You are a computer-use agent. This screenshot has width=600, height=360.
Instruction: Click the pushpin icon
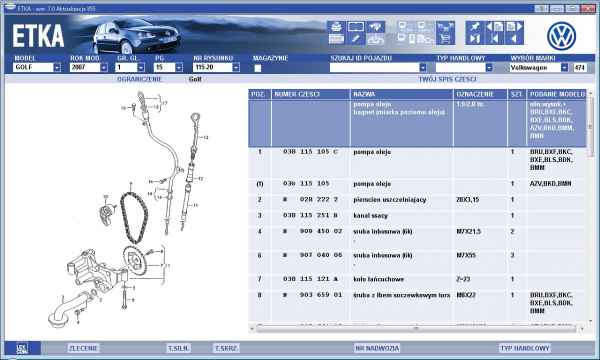pyautogui.click(x=474, y=27)
